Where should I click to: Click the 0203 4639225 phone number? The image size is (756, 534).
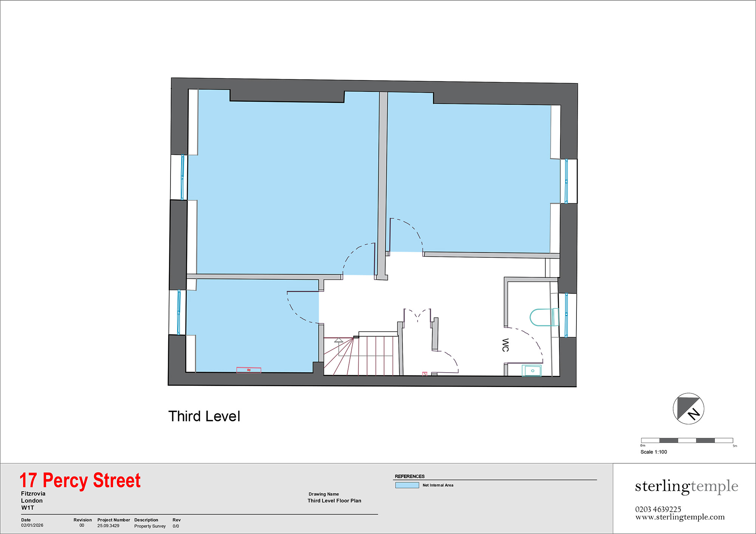coord(658,509)
